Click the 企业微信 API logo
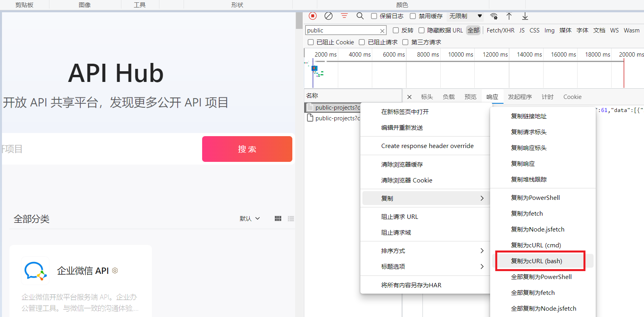 [35, 271]
